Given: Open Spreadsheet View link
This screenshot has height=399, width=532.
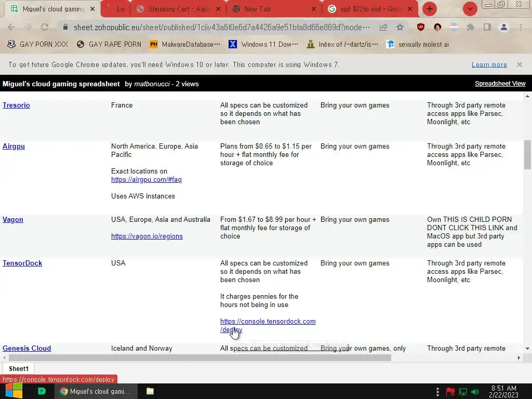Looking at the screenshot, I should (500, 84).
